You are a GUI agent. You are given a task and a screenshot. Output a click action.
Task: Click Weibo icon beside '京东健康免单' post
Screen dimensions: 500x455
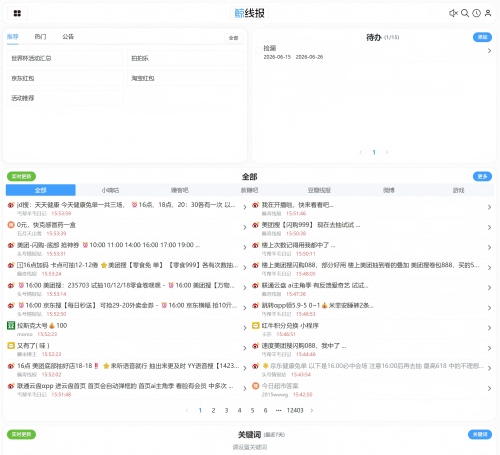pos(255,366)
